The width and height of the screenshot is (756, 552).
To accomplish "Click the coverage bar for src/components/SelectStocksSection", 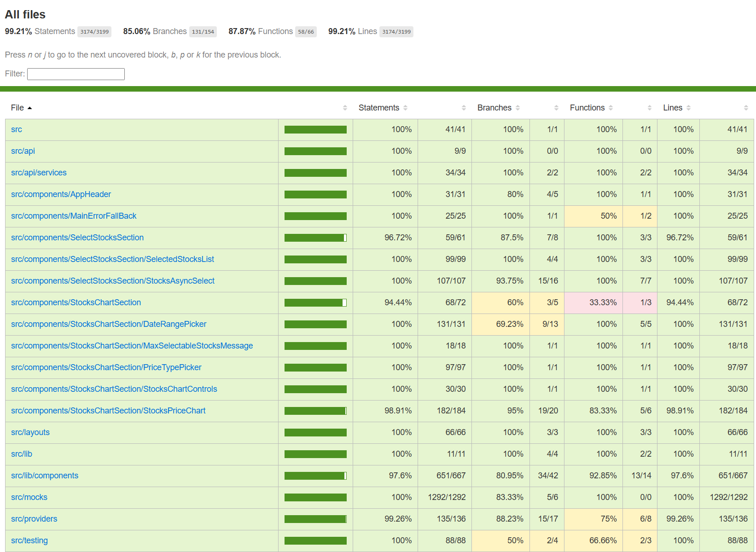I will click(x=315, y=238).
